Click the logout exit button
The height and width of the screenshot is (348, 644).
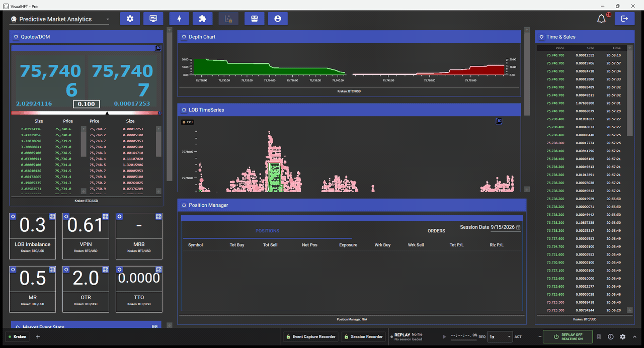625,19
